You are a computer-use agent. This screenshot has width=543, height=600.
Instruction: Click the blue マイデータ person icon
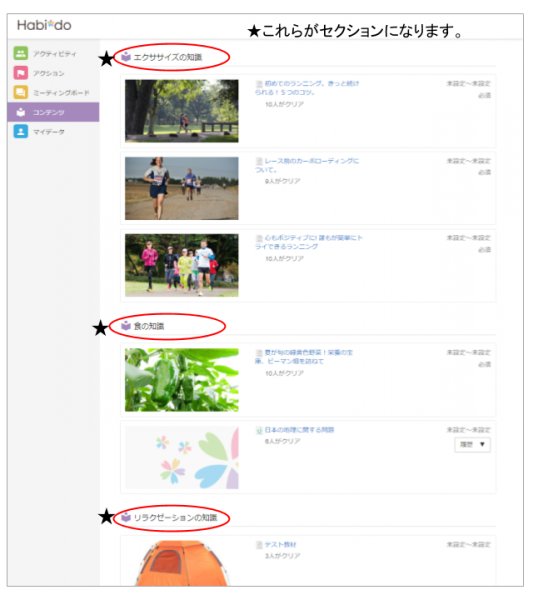coord(21,131)
